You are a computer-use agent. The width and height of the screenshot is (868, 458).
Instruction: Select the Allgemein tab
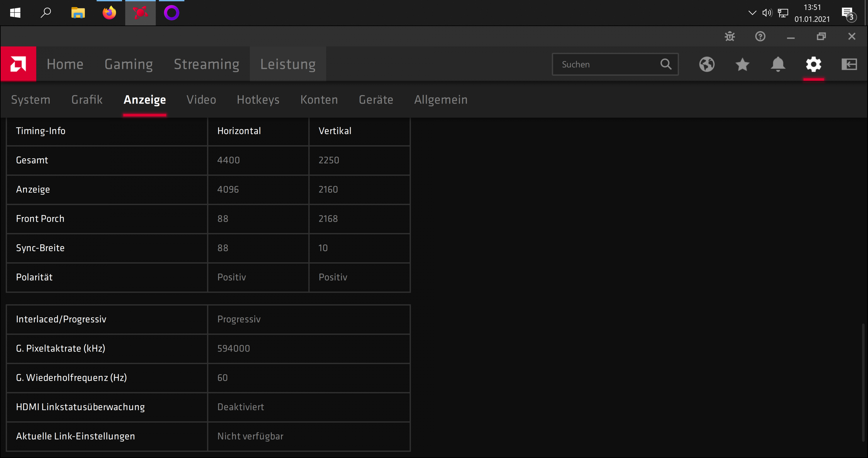(x=441, y=100)
